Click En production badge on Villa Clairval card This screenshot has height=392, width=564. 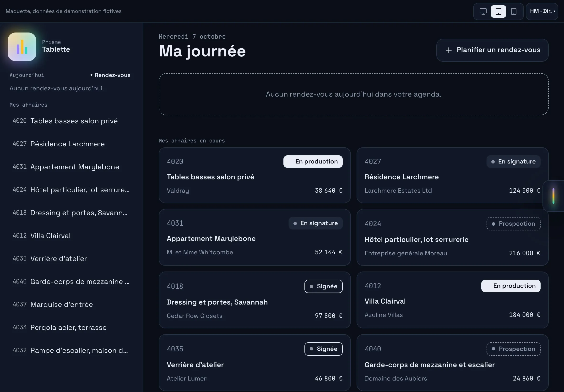(x=511, y=286)
